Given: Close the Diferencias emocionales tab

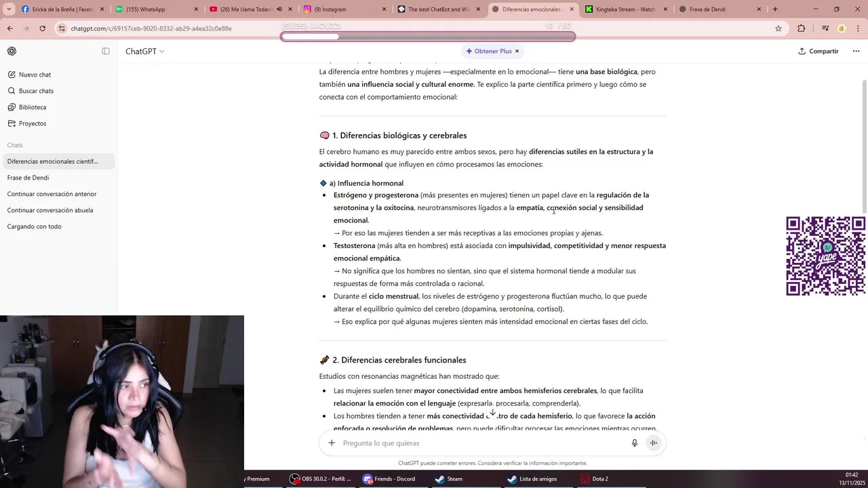Looking at the screenshot, I should pos(572,9).
